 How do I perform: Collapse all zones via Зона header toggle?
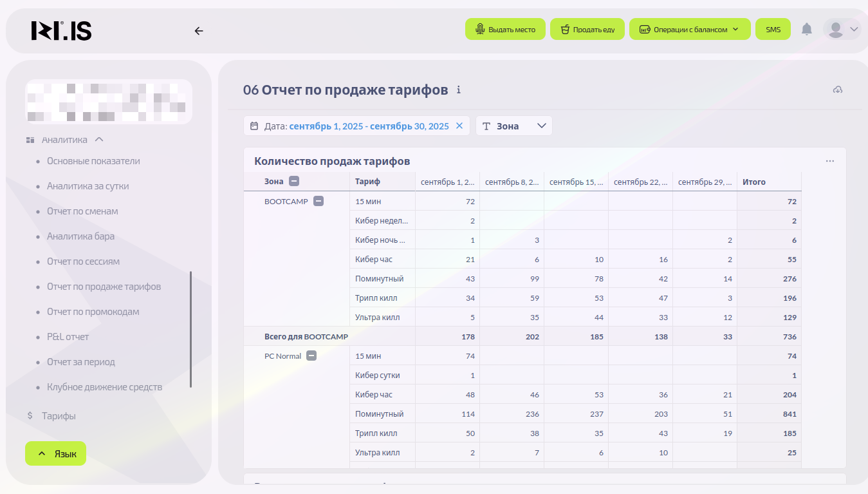coord(294,182)
